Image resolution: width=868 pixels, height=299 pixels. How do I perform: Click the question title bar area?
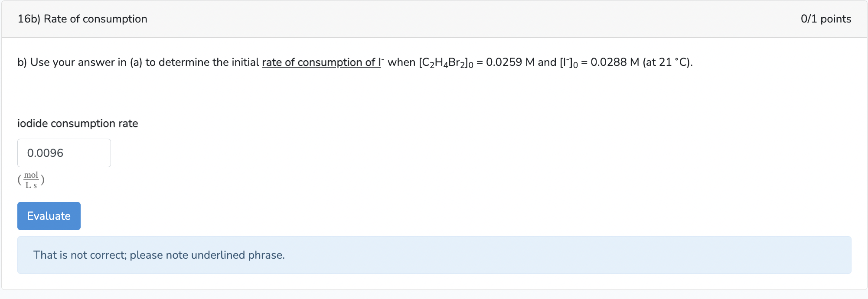click(x=434, y=19)
